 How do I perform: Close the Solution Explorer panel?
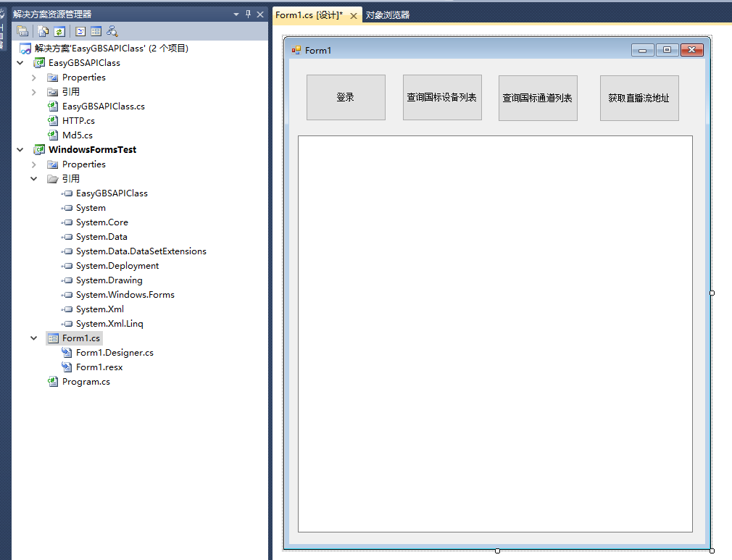click(260, 14)
